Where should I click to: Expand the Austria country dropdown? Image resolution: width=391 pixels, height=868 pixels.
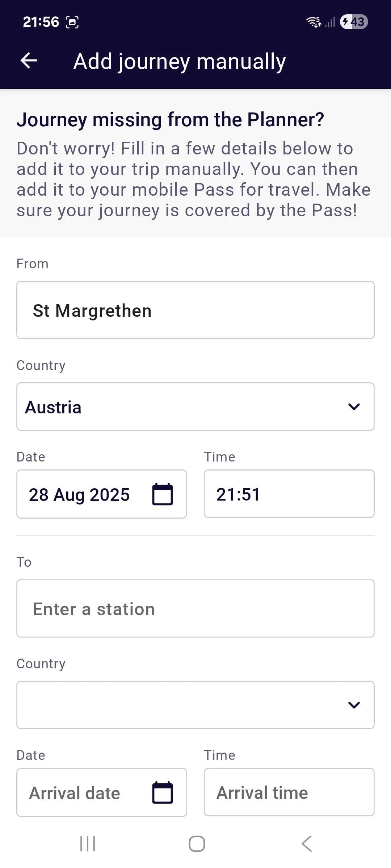pyautogui.click(x=195, y=407)
